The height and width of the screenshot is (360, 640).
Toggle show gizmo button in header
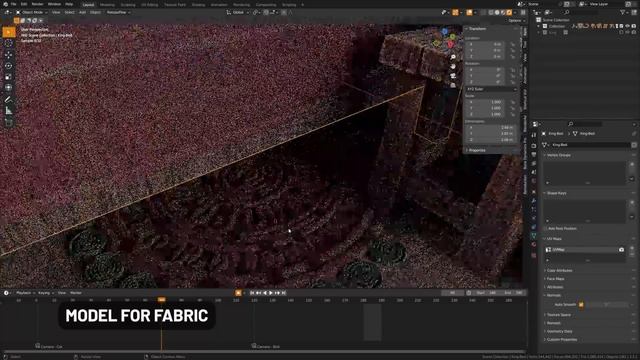pos(455,13)
